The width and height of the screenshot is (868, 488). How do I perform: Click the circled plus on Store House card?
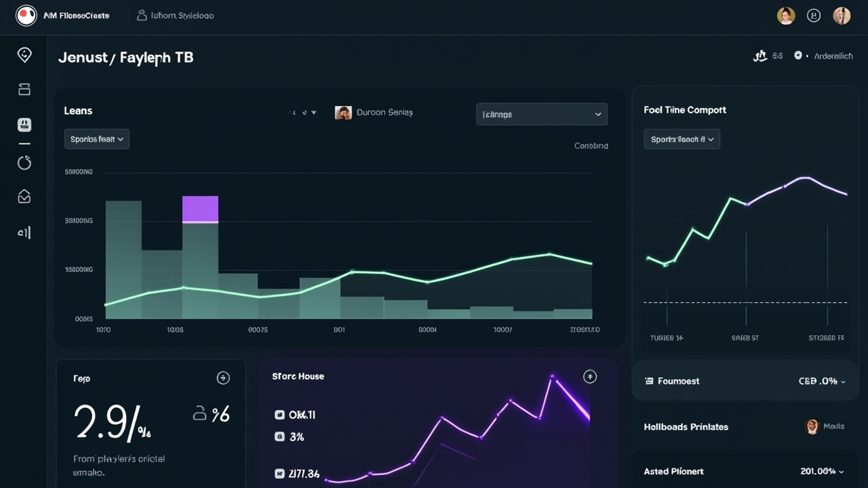pos(590,377)
